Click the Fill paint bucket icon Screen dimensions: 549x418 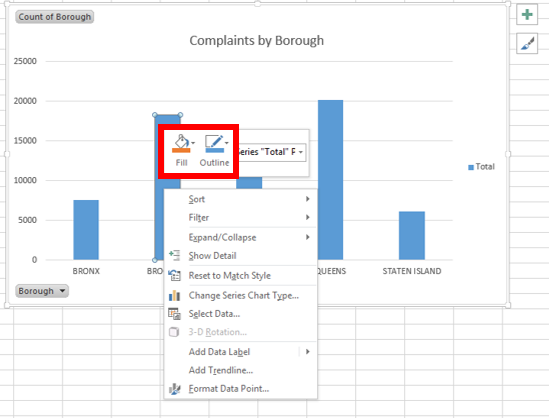tap(181, 143)
